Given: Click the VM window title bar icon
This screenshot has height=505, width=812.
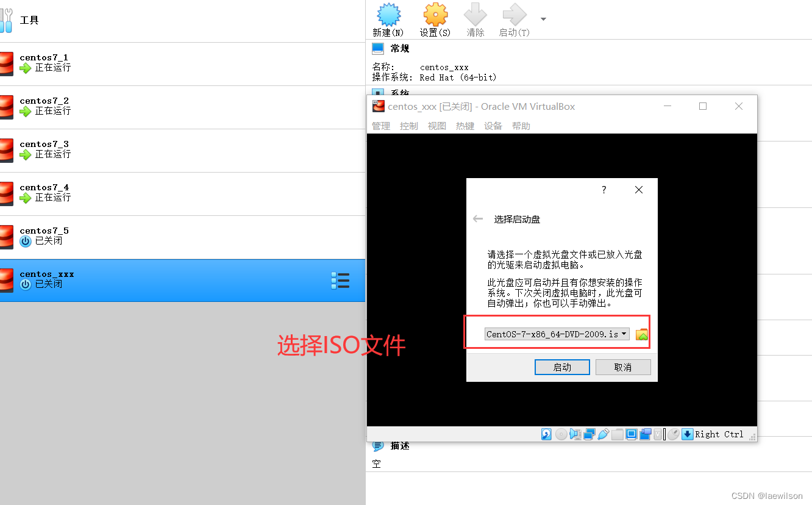Looking at the screenshot, I should coord(378,106).
